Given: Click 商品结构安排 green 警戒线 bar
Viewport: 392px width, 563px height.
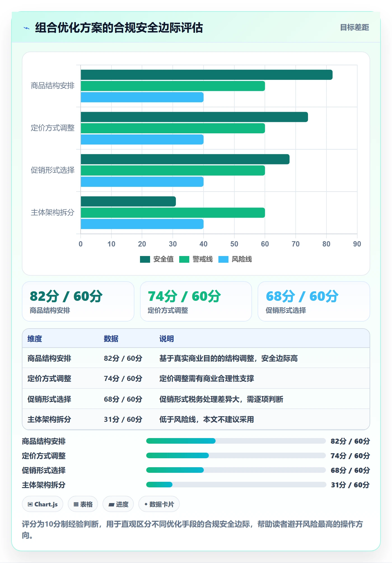Looking at the screenshot, I should point(173,86).
